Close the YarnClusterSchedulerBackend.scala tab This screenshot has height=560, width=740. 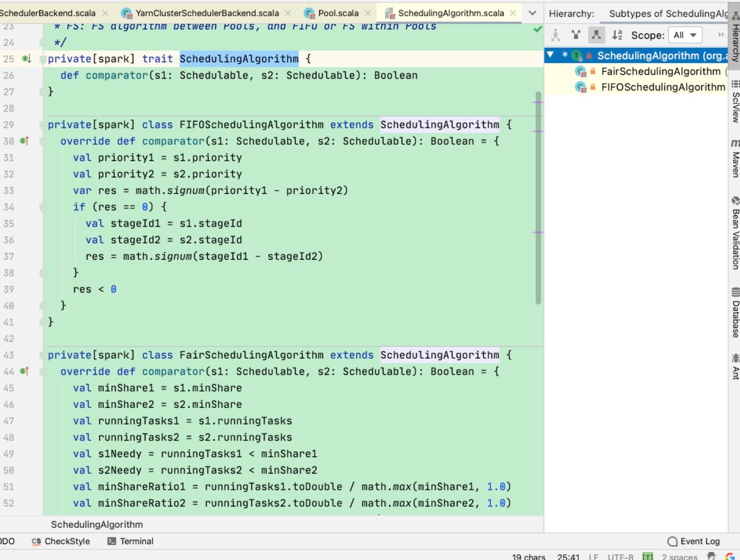[x=288, y=13]
